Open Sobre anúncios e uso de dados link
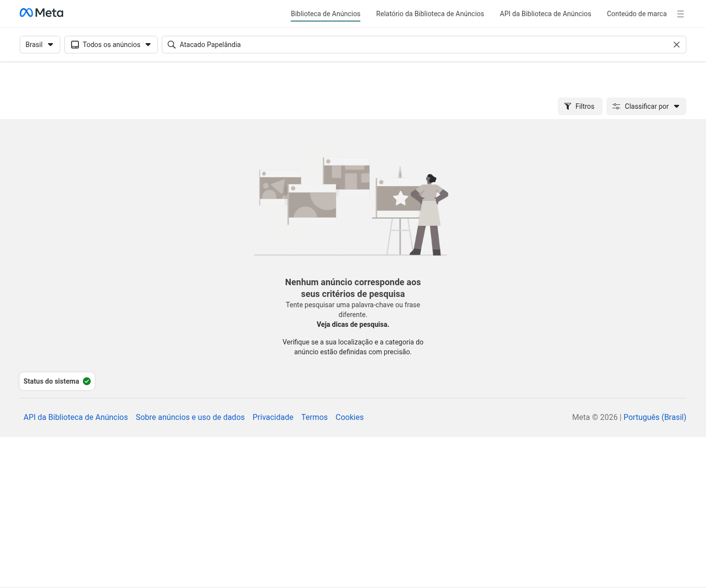706x588 pixels. (x=190, y=417)
